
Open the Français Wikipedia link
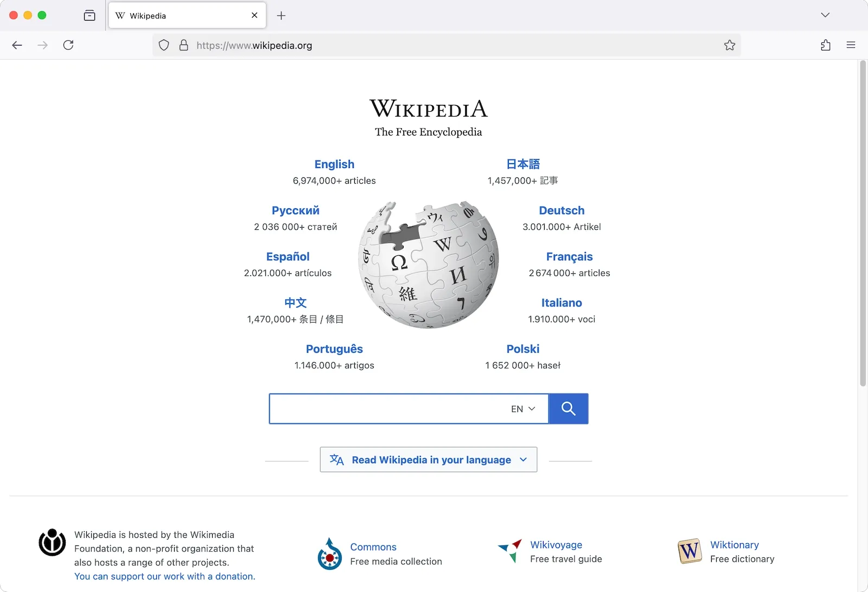(x=569, y=256)
